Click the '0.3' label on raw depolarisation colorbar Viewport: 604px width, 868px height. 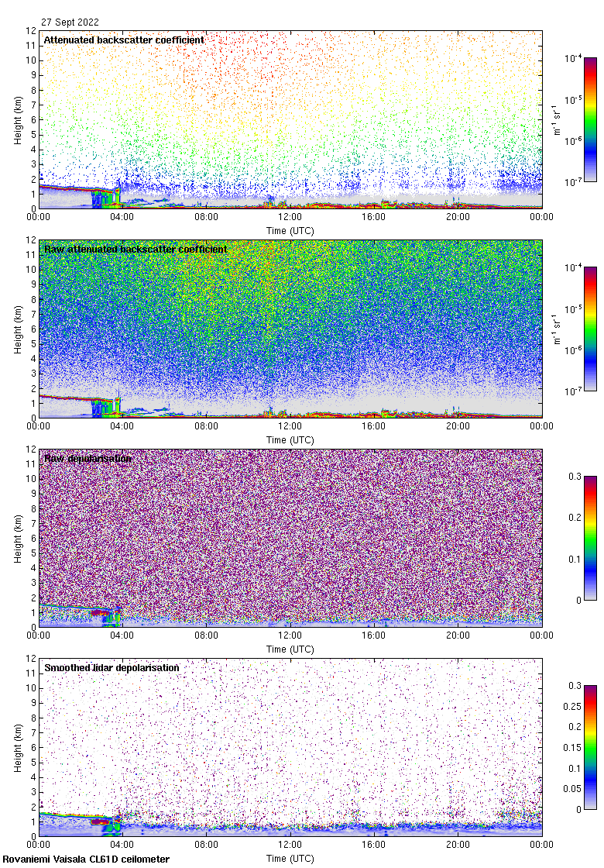pyautogui.click(x=575, y=477)
